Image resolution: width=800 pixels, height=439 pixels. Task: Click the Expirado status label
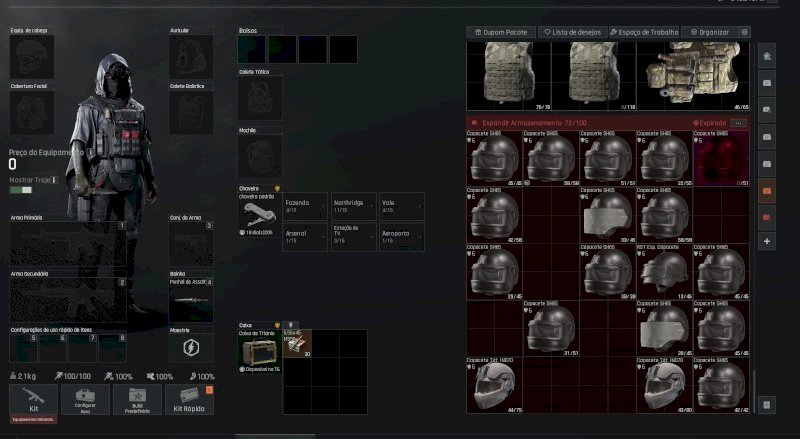click(710, 123)
